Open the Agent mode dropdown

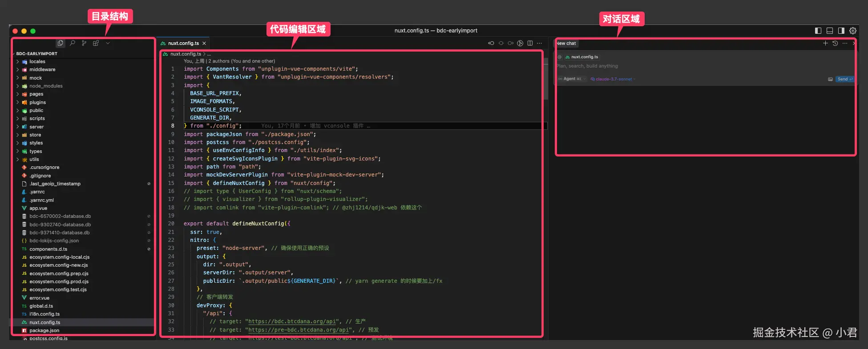572,79
